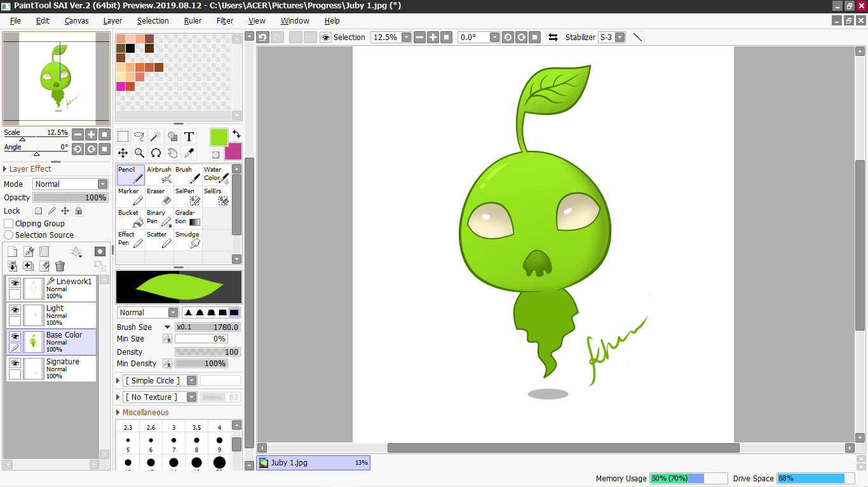Image resolution: width=868 pixels, height=487 pixels.
Task: Click the layer Opacity slider
Action: tap(71, 198)
